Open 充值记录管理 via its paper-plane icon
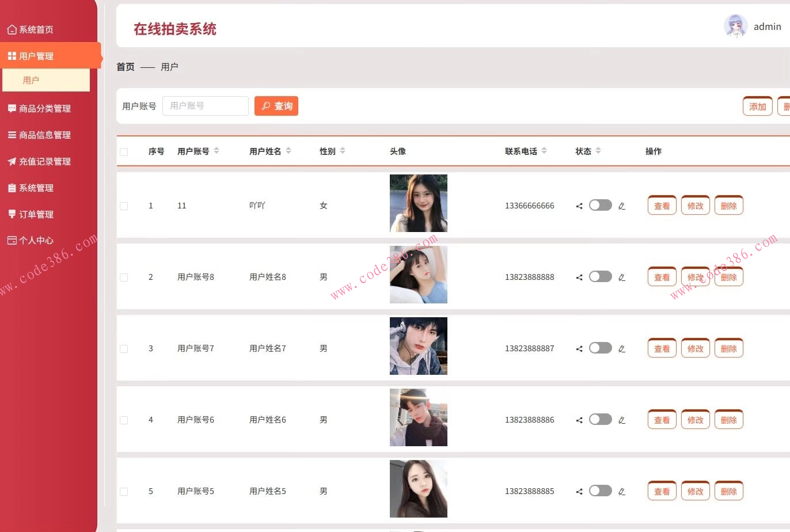 click(x=12, y=161)
